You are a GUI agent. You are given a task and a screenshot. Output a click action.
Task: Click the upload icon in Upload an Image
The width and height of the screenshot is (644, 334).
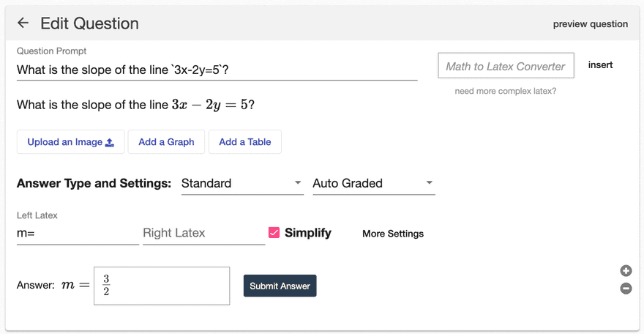pos(110,143)
